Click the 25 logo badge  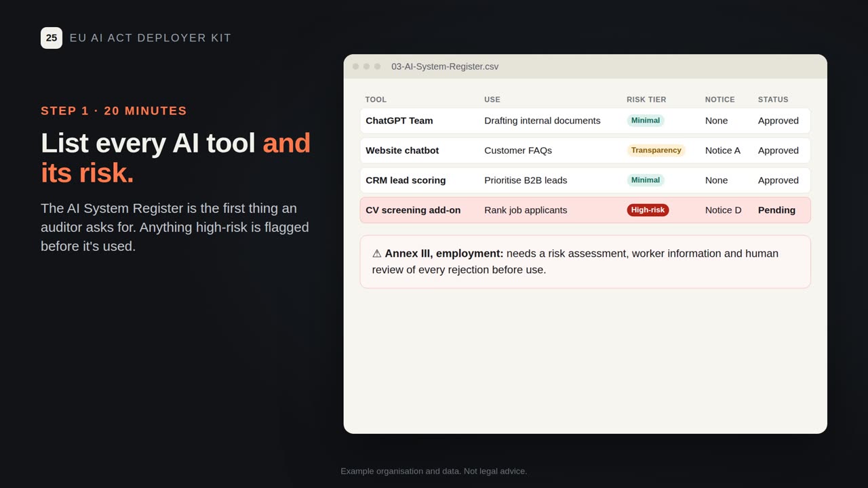52,38
